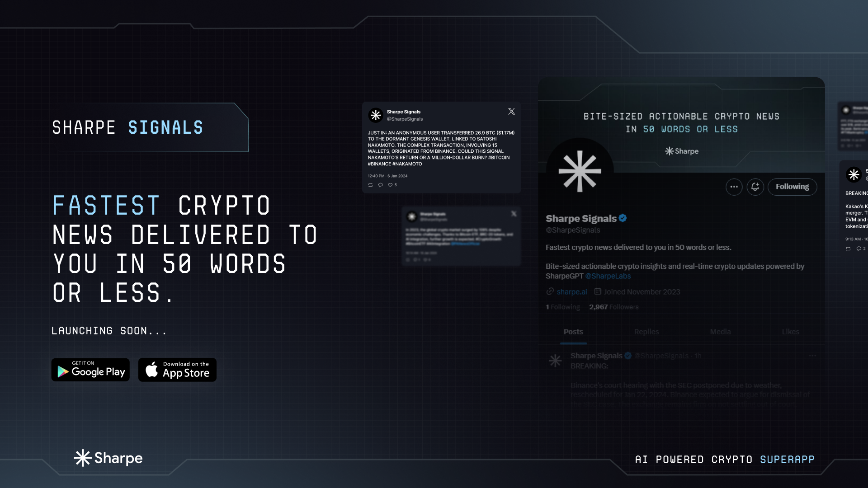Click the X logo on the Satoshi tweet
The height and width of the screenshot is (488, 868).
tap(511, 112)
